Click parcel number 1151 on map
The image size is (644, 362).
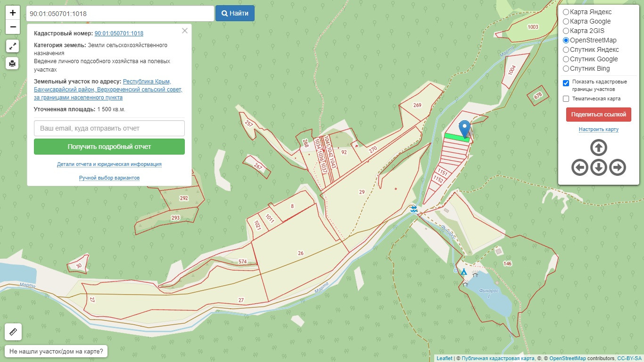click(442, 172)
